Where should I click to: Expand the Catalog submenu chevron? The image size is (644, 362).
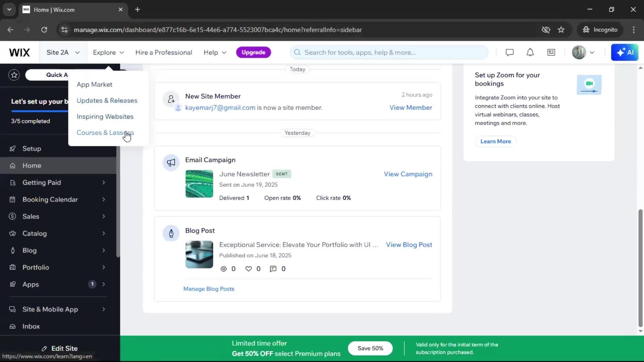tap(104, 233)
